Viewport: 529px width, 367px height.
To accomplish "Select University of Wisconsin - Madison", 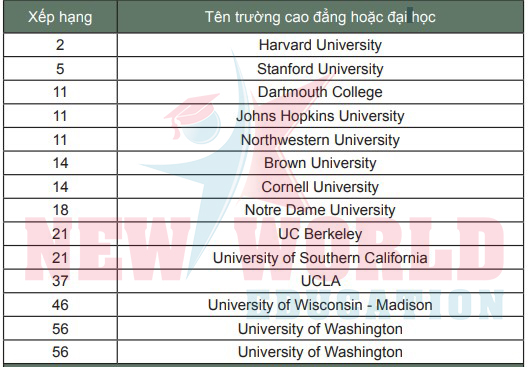I will point(320,305).
